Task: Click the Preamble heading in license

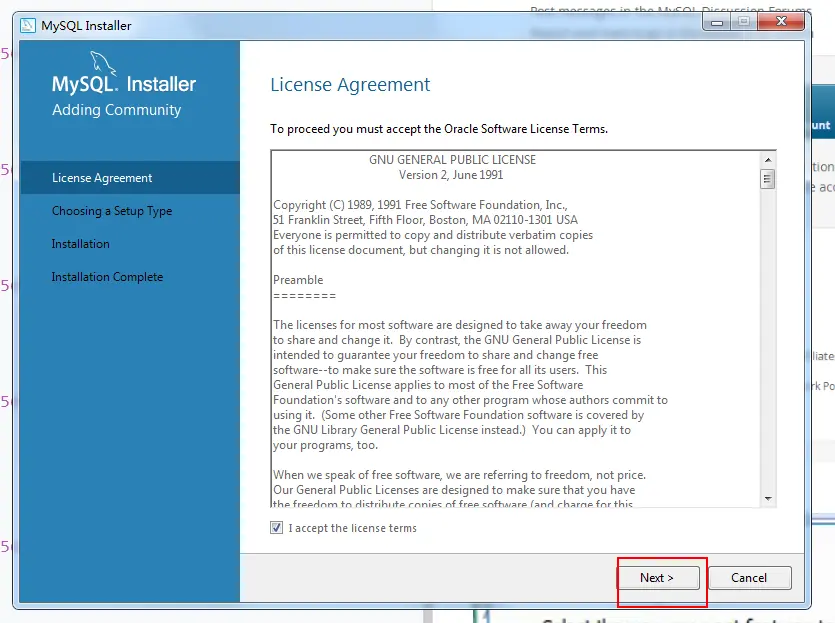Action: click(x=298, y=280)
